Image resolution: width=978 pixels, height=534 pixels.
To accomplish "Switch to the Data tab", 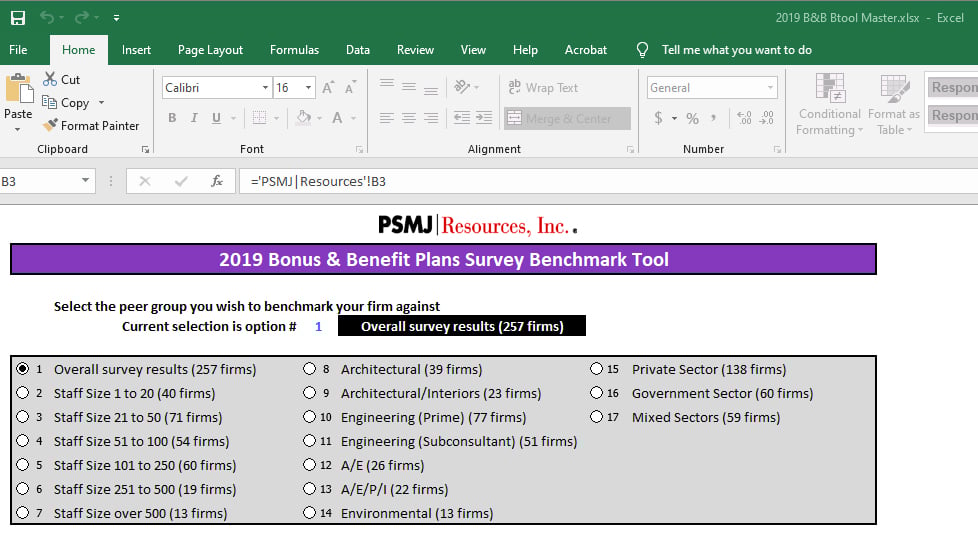I will click(x=358, y=50).
